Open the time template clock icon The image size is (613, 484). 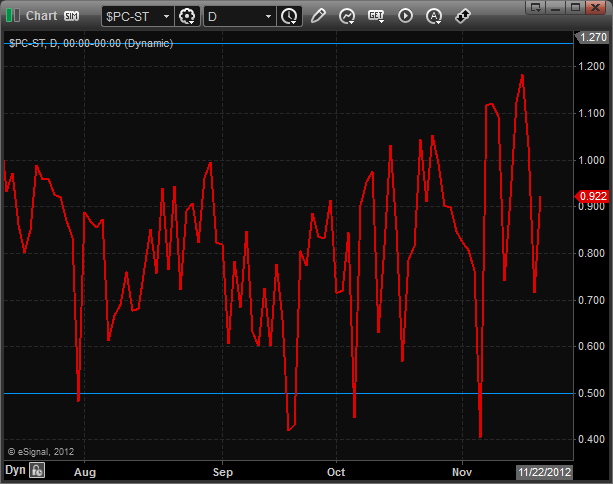(289, 16)
